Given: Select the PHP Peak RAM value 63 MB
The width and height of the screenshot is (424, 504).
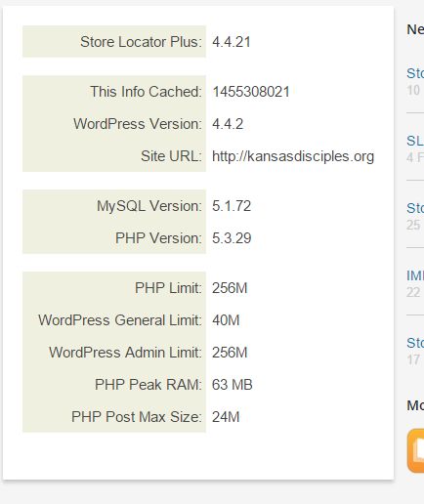Looking at the screenshot, I should (233, 385).
